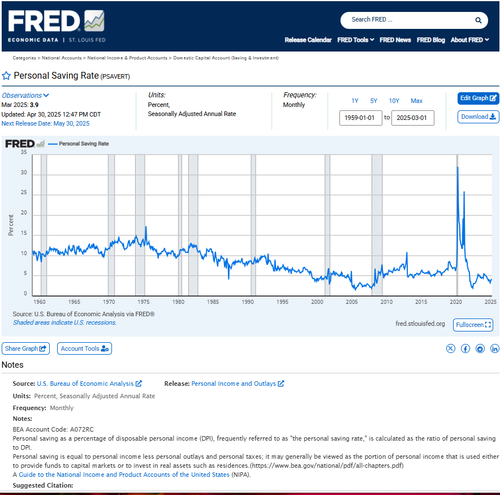The image size is (500, 495).
Task: Click Shaded areas indicate U.S. recessions link
Action: pyautogui.click(x=65, y=323)
